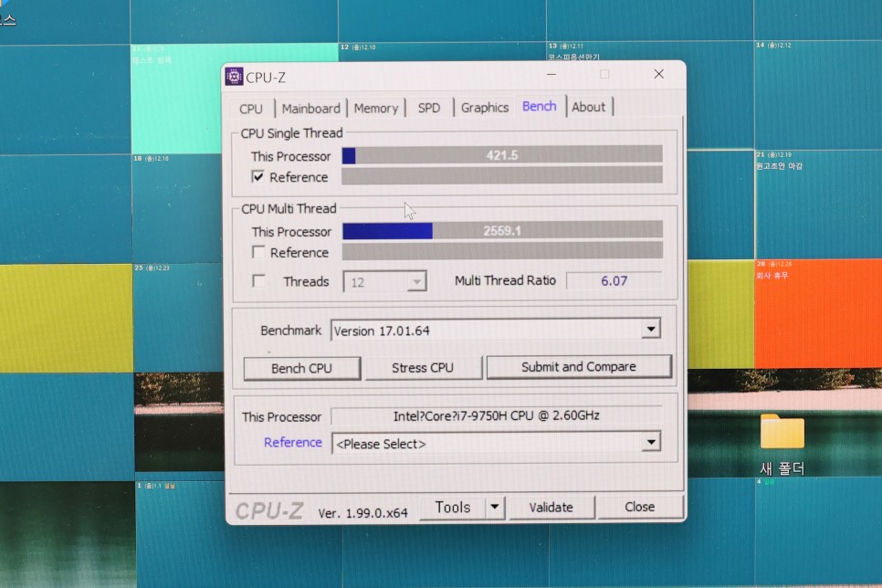Click the Single Thread Reference bar
Image resolution: width=882 pixels, height=588 pixels.
pyautogui.click(x=502, y=175)
